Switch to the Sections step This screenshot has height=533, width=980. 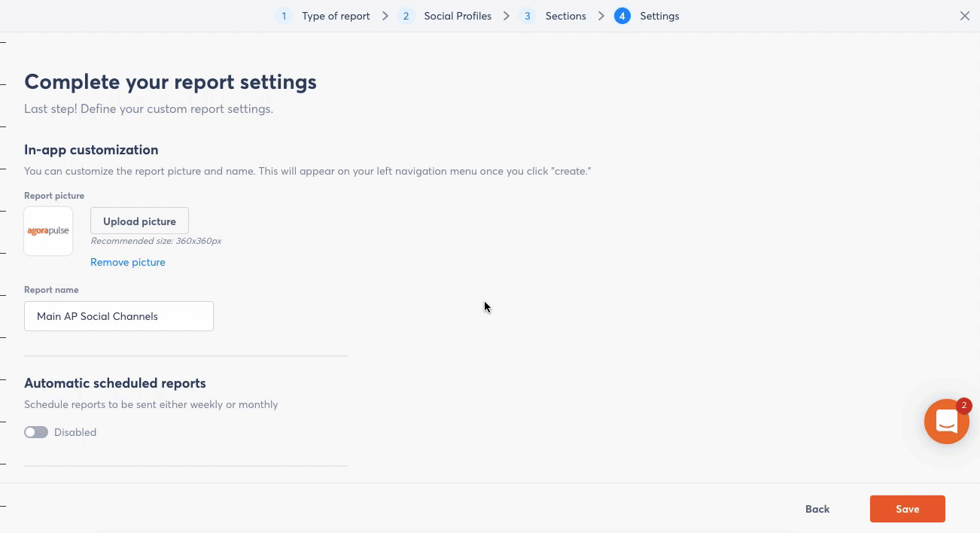[x=565, y=16]
